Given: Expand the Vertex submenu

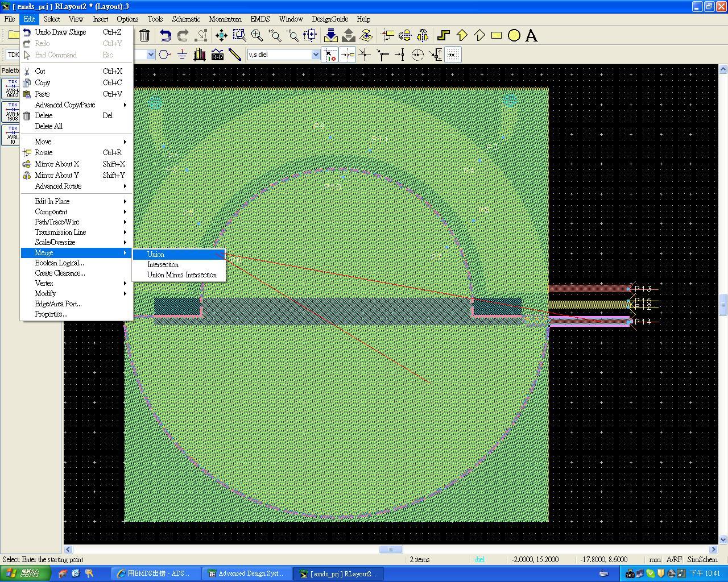Looking at the screenshot, I should 77,283.
